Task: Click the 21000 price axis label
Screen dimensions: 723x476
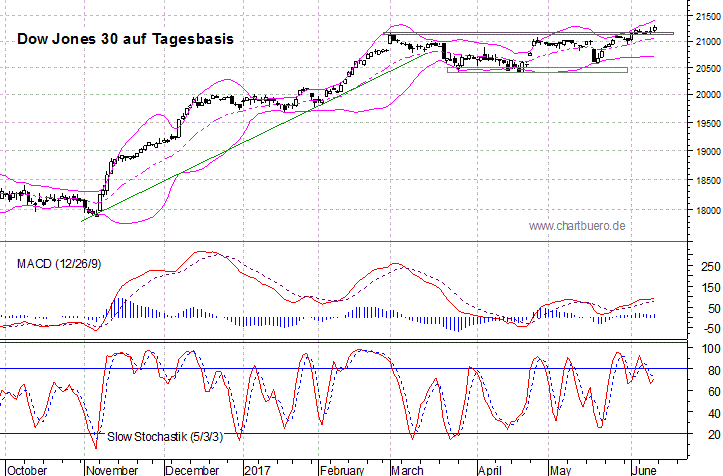Action: [x=707, y=42]
